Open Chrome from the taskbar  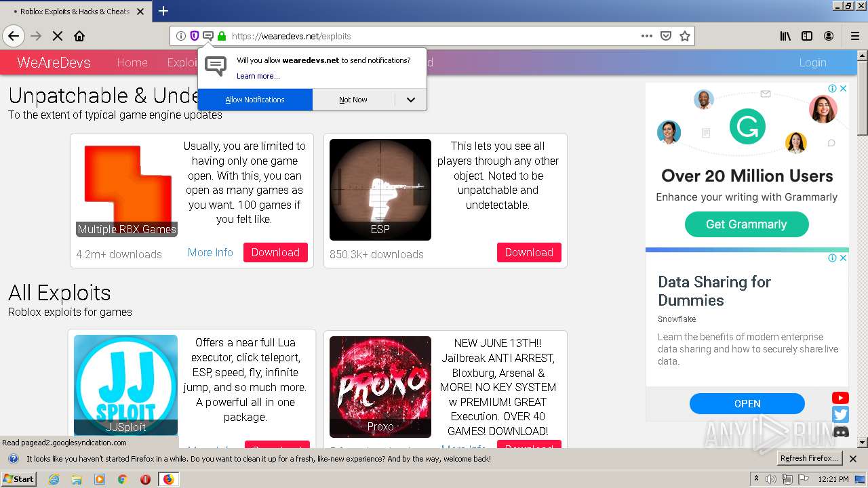[122, 479]
